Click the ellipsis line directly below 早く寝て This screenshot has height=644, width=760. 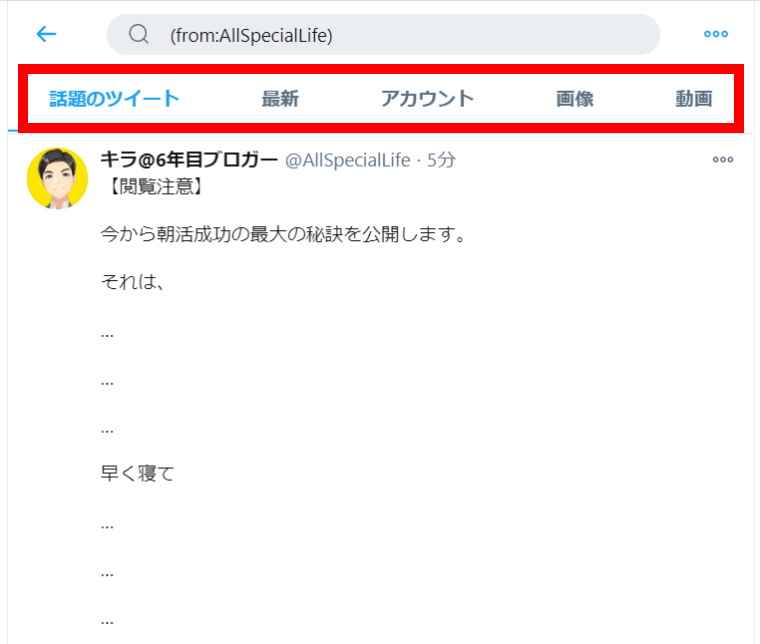coord(107,523)
